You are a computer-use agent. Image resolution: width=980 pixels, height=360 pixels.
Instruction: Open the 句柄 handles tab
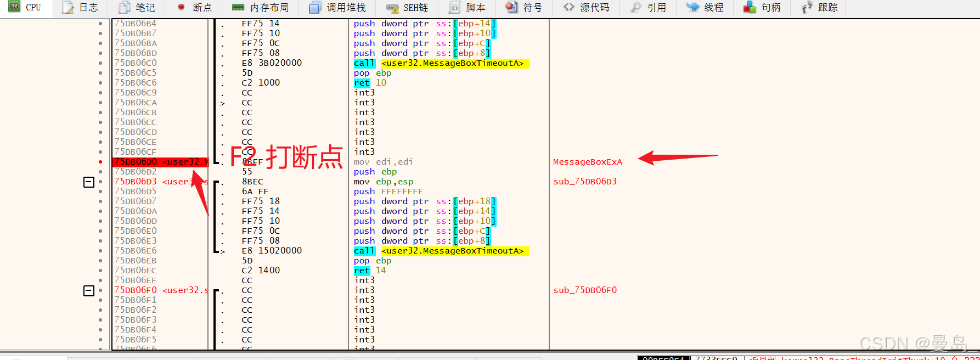click(x=763, y=7)
